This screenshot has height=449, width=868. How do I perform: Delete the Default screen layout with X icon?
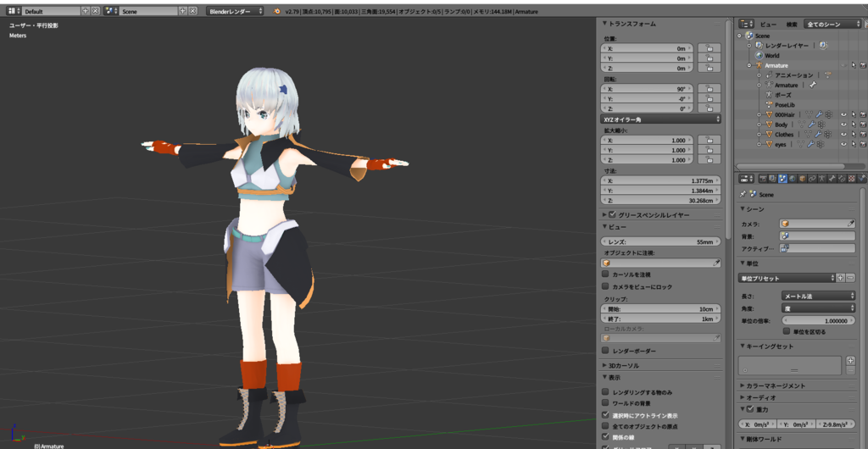tap(95, 11)
